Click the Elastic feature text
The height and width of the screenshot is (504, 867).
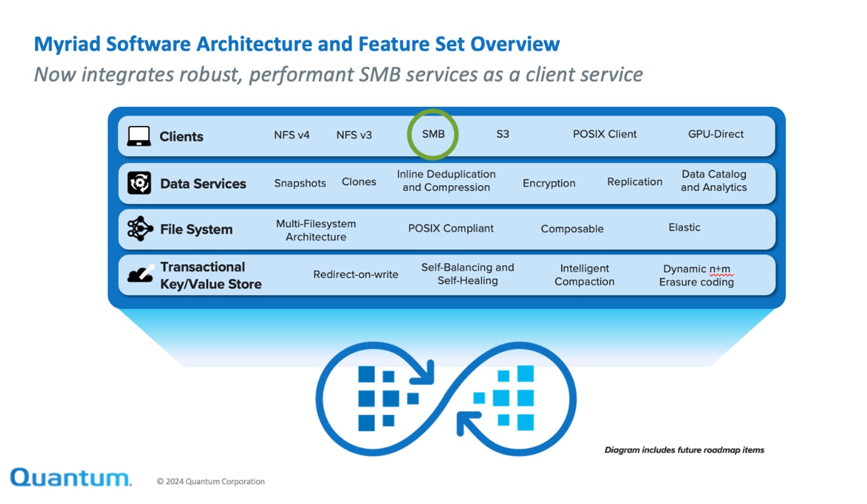(x=684, y=228)
